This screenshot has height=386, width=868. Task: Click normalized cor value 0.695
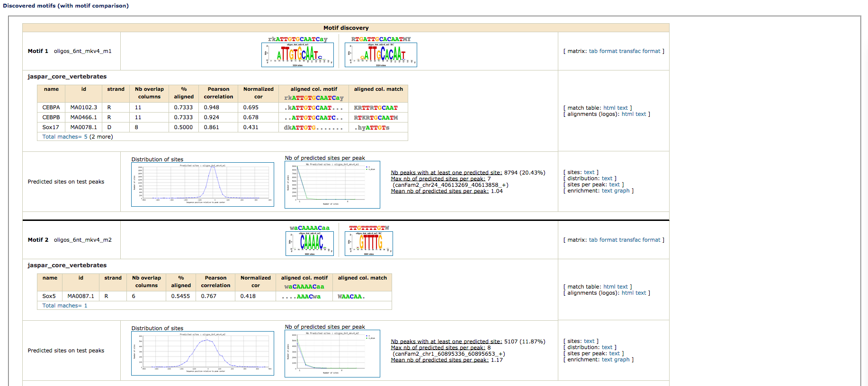[251, 107]
